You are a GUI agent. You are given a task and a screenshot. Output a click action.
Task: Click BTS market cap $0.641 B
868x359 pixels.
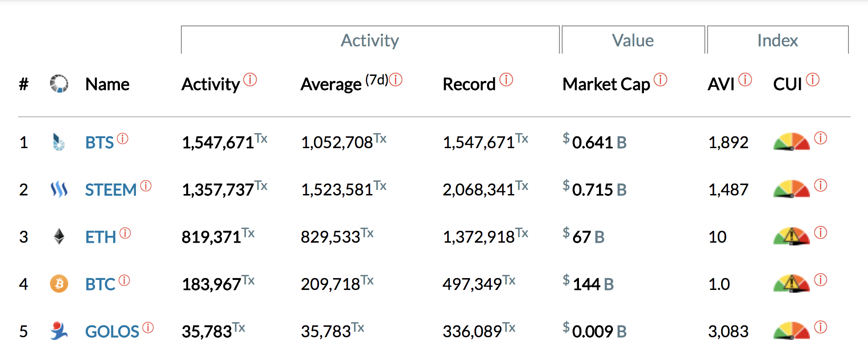tap(595, 142)
